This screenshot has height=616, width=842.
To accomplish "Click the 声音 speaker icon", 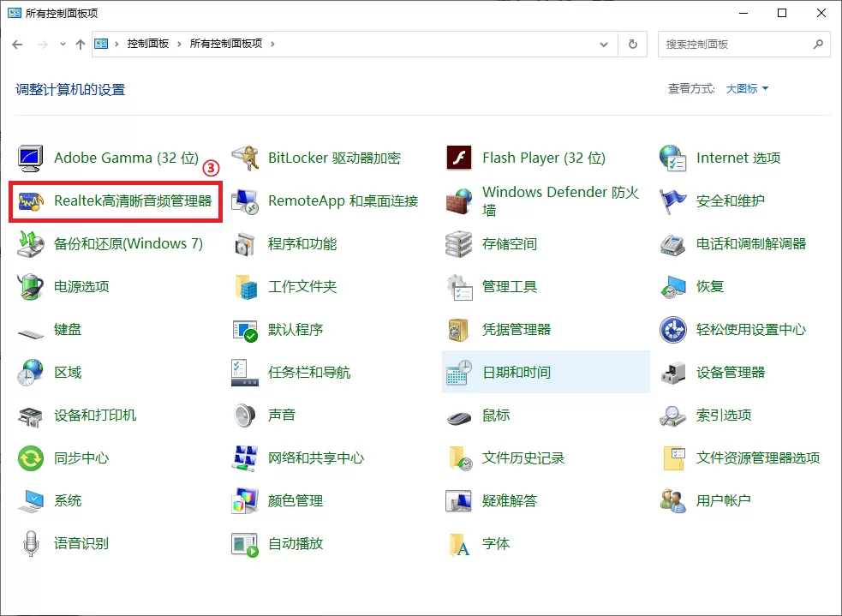I will [x=245, y=416].
